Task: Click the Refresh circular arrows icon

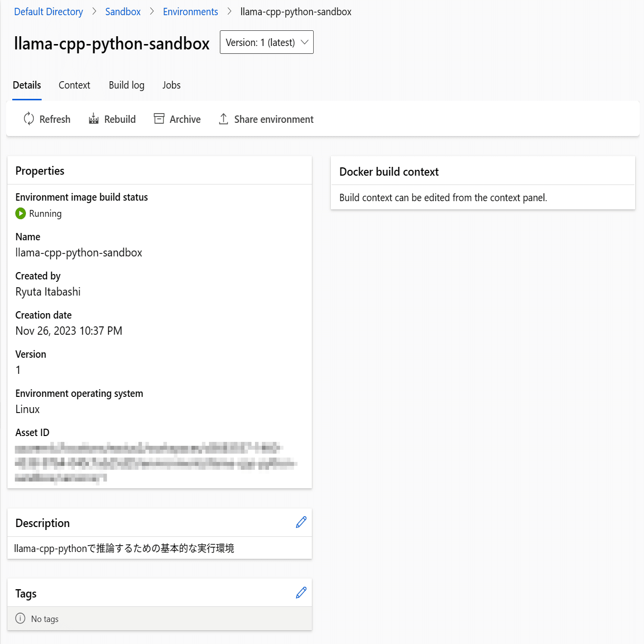Action: (x=29, y=119)
